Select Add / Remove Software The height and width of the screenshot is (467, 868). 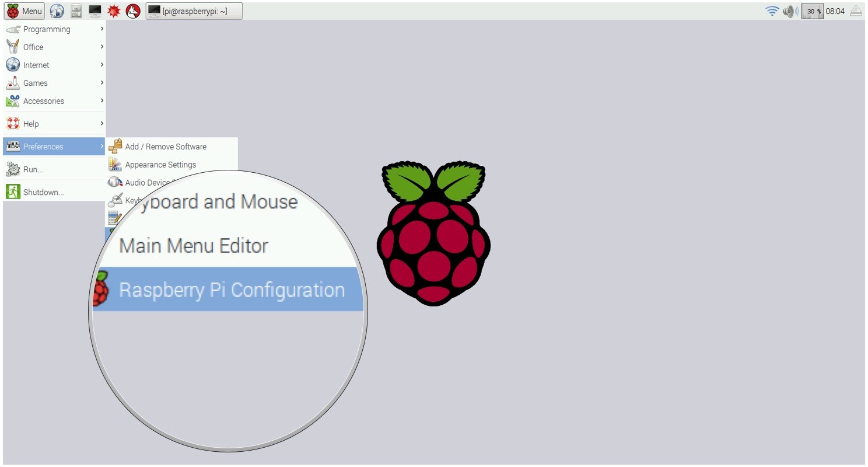click(x=166, y=147)
